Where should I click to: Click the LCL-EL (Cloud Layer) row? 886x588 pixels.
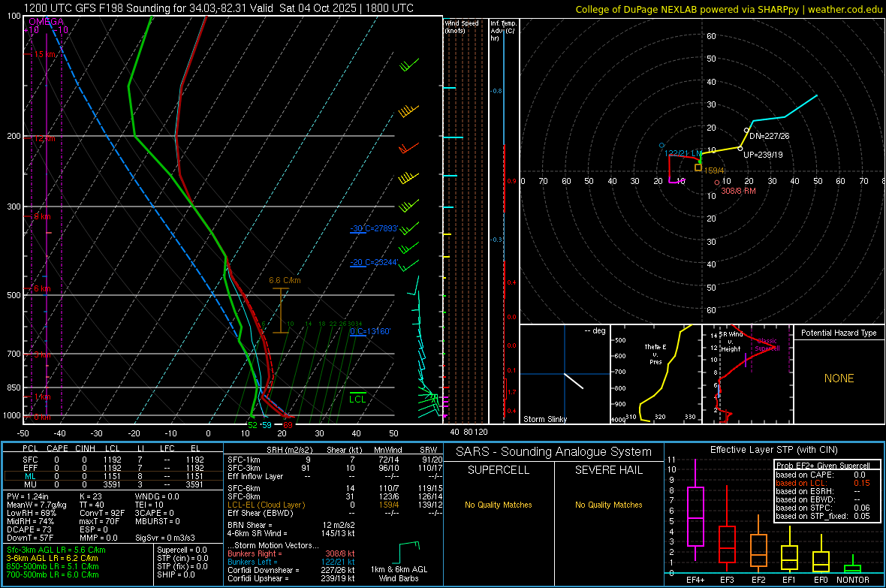coord(335,505)
